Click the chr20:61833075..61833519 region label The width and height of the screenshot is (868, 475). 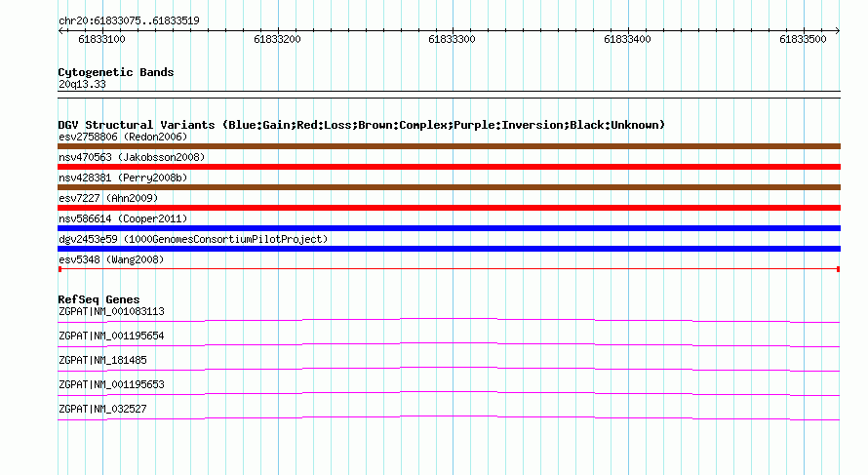pos(129,21)
